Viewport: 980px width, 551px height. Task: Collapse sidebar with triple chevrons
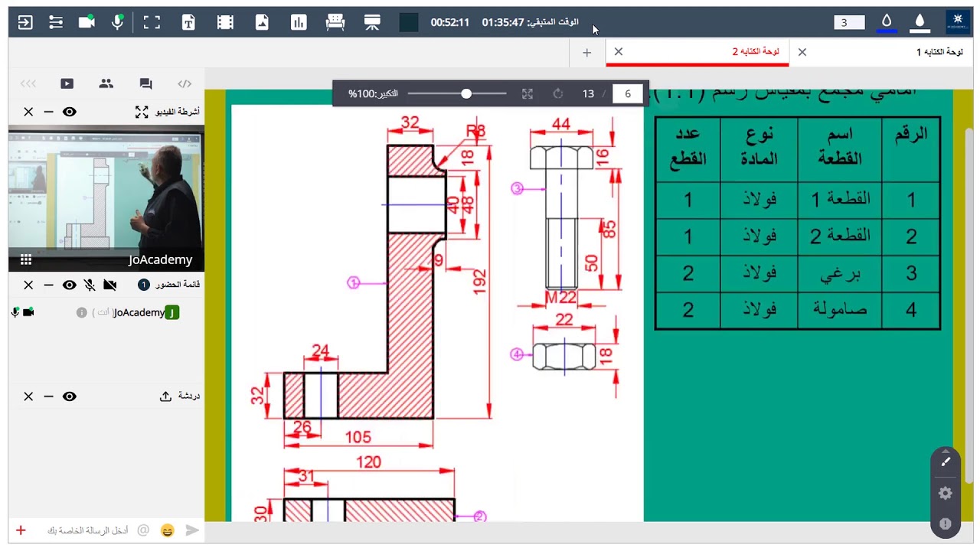28,83
